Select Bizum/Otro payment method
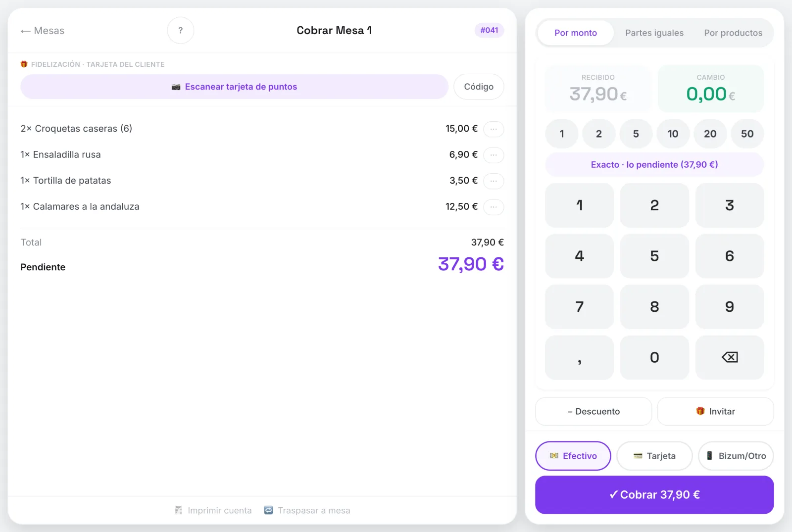The height and width of the screenshot is (532, 792). click(x=736, y=456)
